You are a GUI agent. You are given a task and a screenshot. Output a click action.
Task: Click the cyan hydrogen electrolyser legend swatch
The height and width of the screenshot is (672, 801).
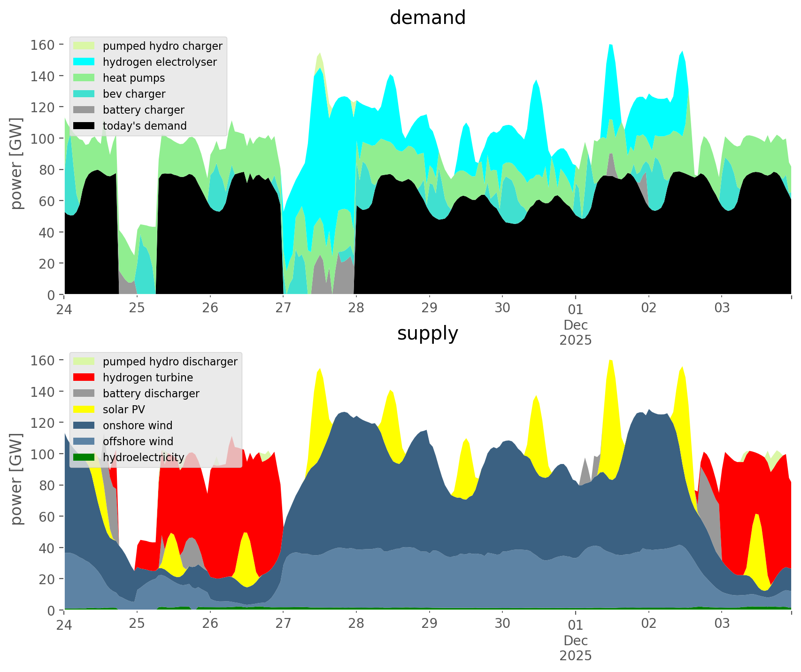84,62
